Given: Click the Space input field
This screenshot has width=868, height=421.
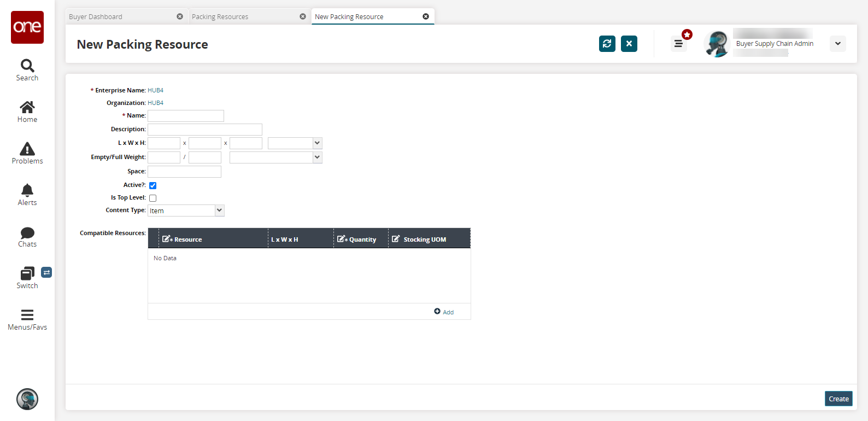Looking at the screenshot, I should click(185, 172).
